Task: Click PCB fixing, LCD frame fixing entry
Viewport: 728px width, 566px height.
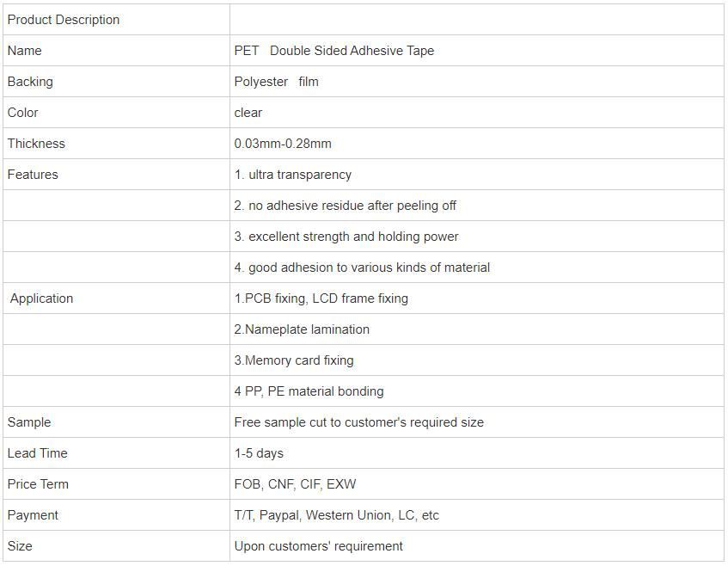Action: point(321,298)
